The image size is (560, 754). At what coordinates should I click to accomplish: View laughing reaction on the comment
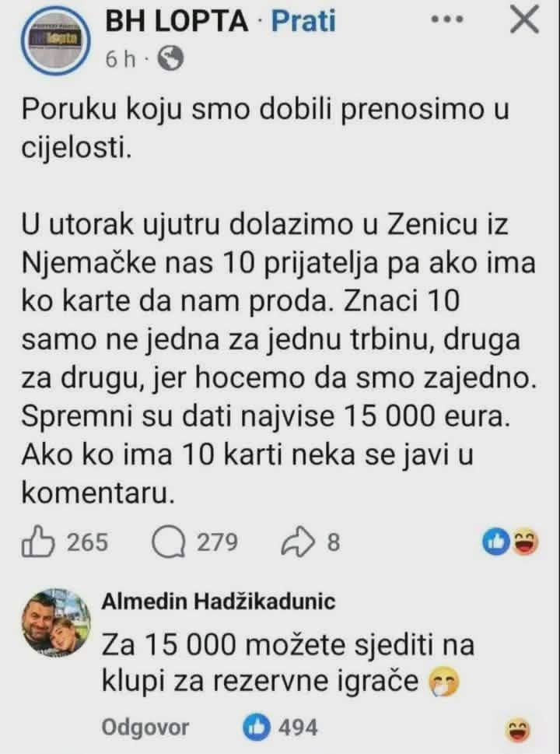[x=520, y=731]
